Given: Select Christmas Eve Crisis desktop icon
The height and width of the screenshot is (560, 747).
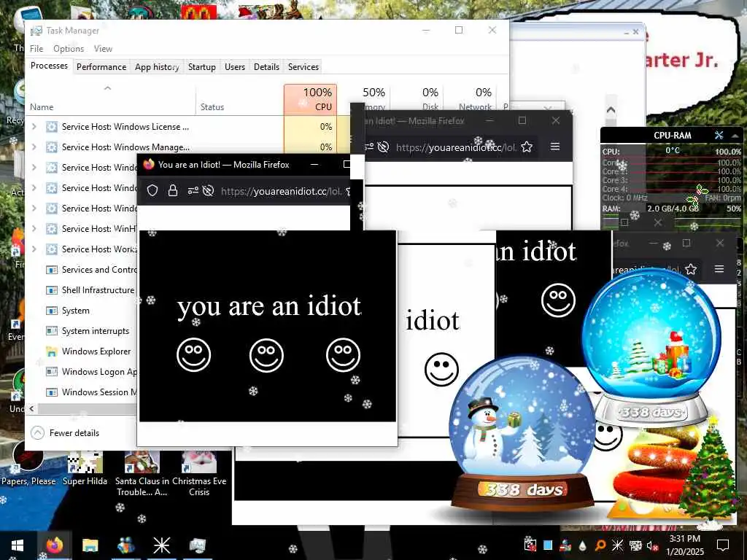Looking at the screenshot, I should point(199,474).
